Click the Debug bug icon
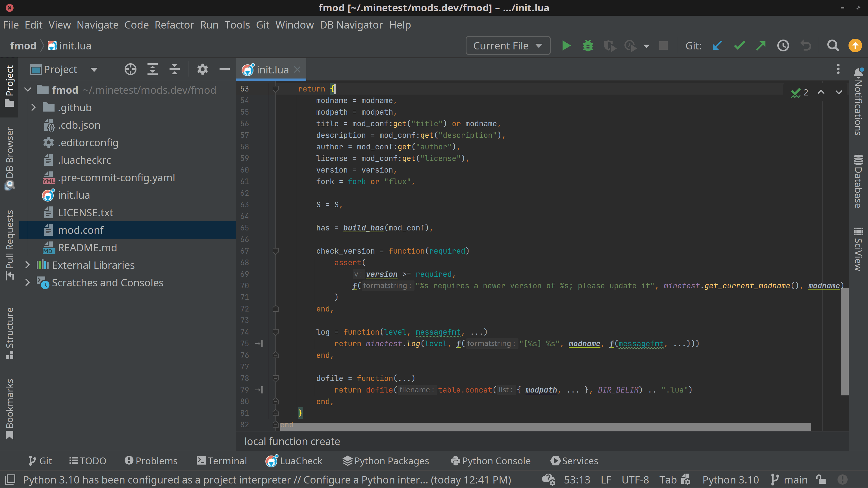 [x=588, y=45]
